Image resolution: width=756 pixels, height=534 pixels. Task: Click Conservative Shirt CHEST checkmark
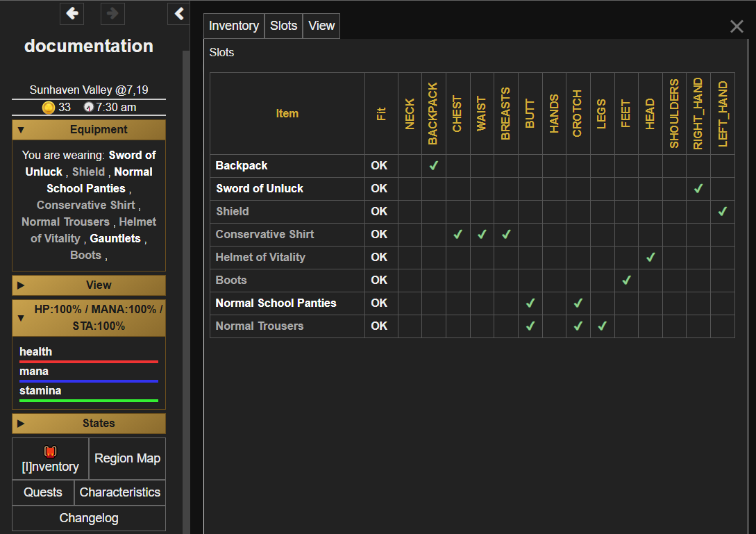point(457,235)
